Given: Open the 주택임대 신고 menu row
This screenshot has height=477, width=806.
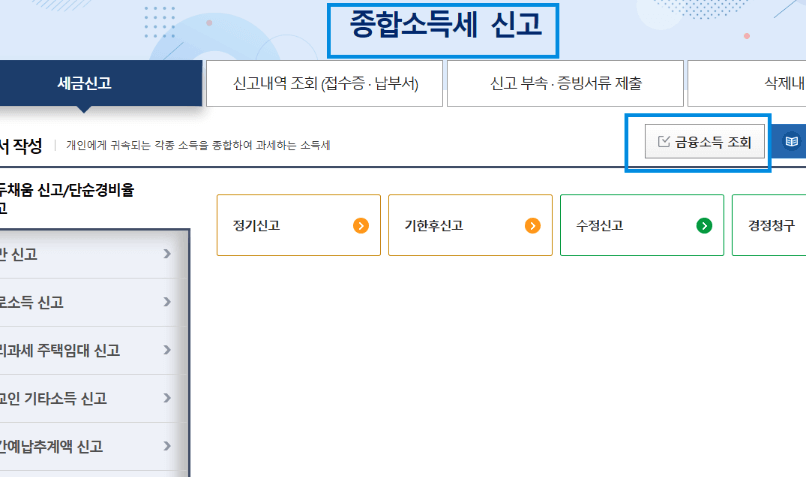Looking at the screenshot, I should [93, 351].
